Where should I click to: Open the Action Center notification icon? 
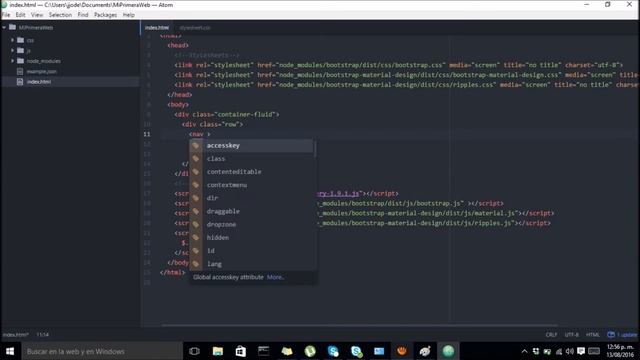coord(581,351)
